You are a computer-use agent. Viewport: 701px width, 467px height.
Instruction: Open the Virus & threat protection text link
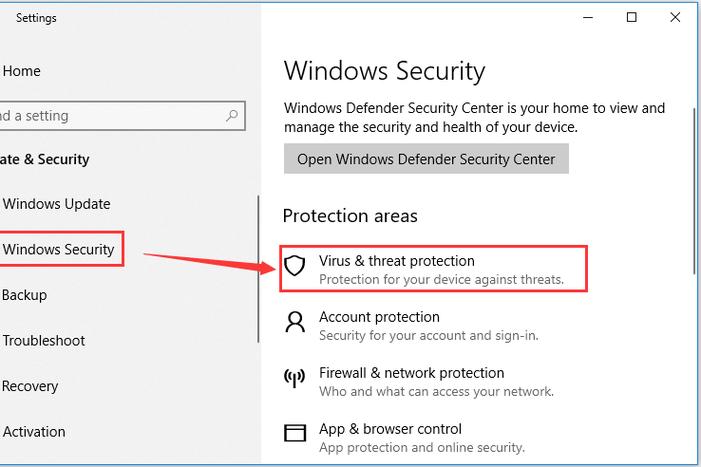click(x=397, y=261)
